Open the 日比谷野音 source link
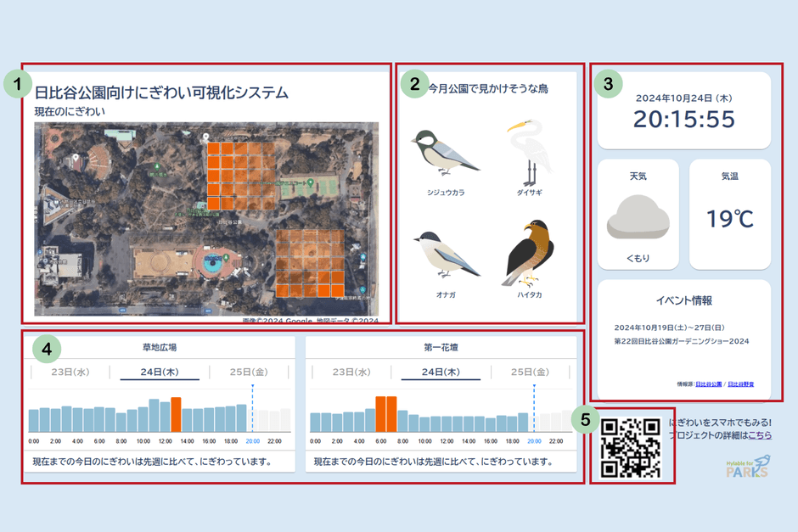Image resolution: width=798 pixels, height=532 pixels. point(740,384)
